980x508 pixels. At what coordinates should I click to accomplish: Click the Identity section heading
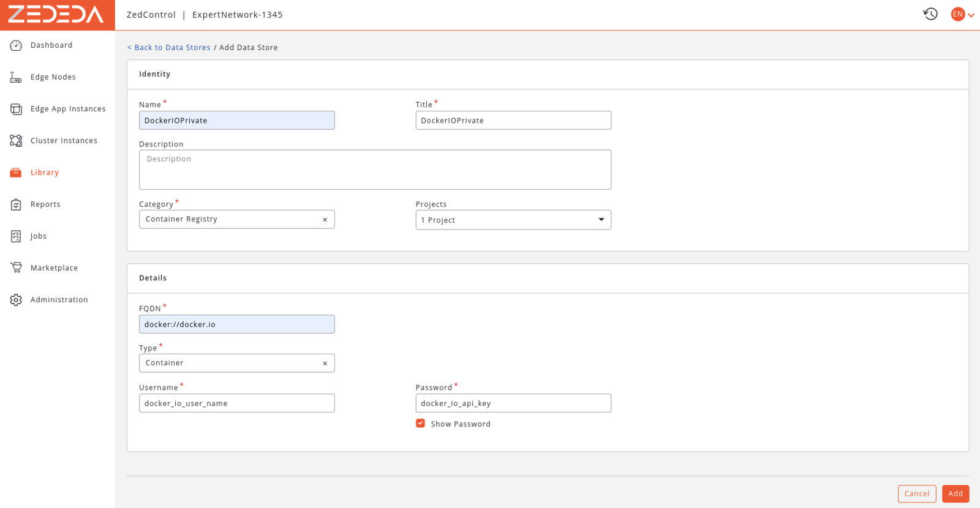154,74
